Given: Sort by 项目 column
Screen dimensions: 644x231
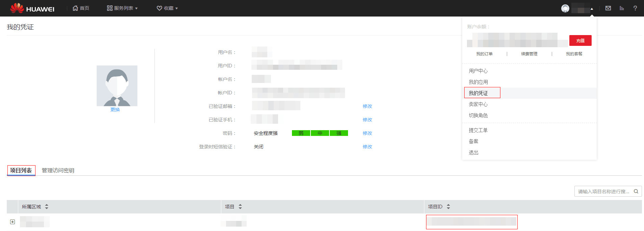Looking at the screenshot, I should point(240,207).
